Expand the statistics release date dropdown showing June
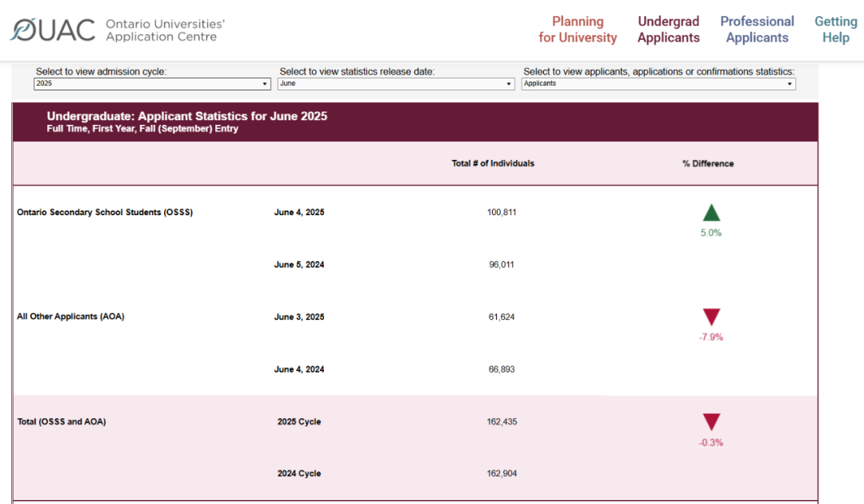The image size is (864, 504). (396, 83)
